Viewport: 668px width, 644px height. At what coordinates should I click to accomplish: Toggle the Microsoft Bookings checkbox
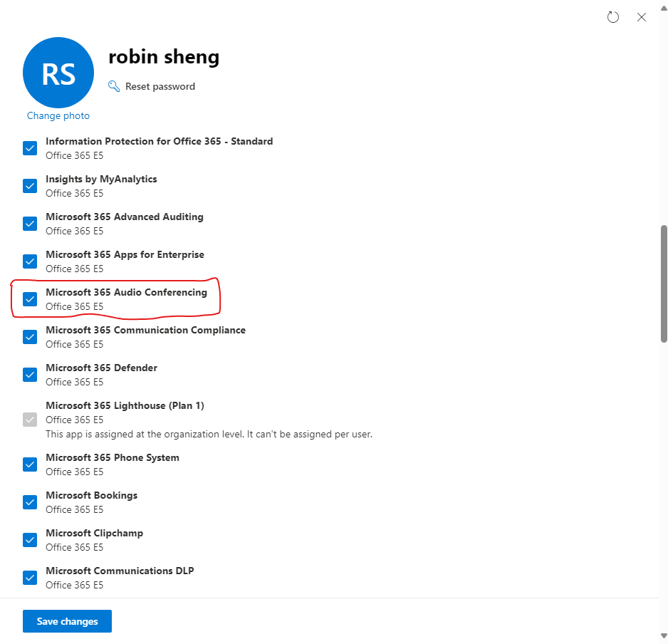(30, 502)
